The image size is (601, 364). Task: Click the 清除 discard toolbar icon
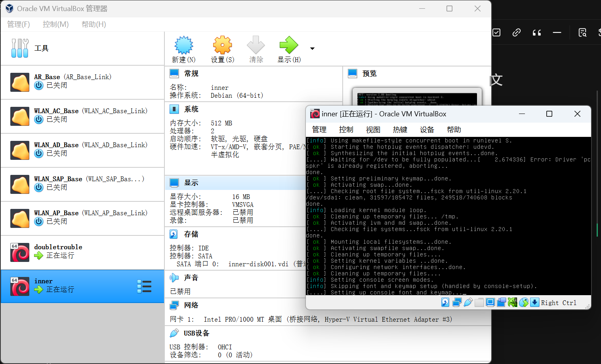click(256, 45)
